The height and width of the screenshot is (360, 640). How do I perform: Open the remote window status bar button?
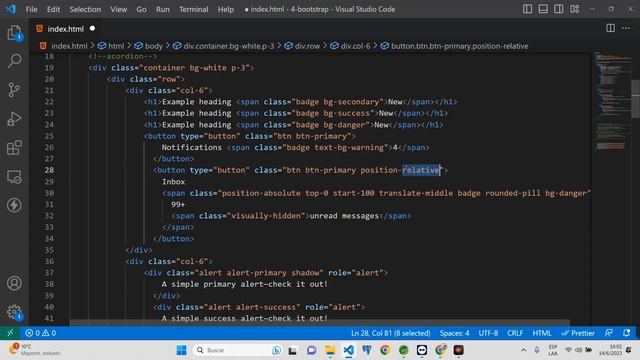(10, 333)
